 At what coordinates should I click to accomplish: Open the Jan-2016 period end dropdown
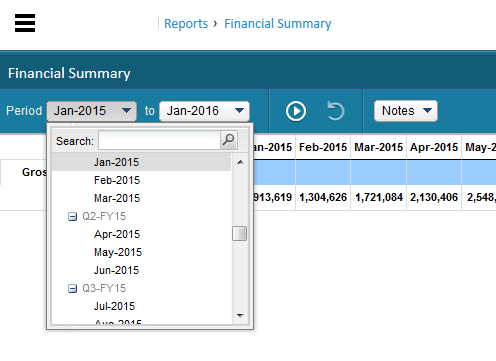[204, 111]
